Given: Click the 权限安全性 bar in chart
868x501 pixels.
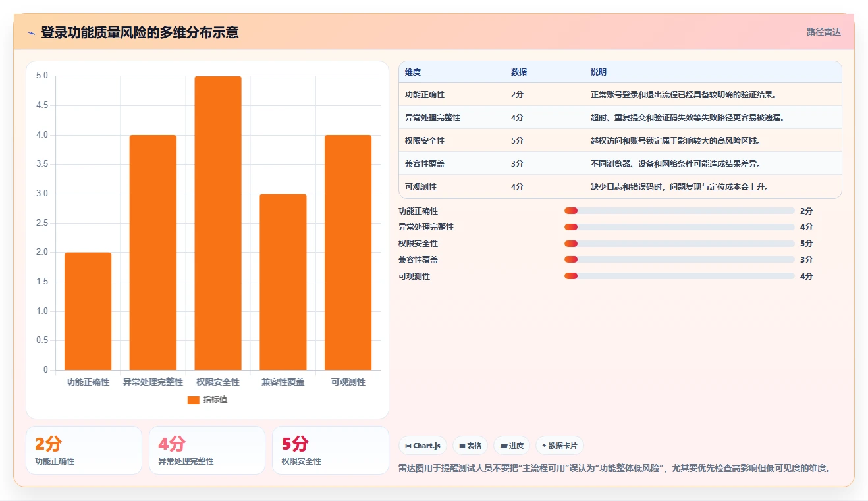Looking at the screenshot, I should point(218,223).
